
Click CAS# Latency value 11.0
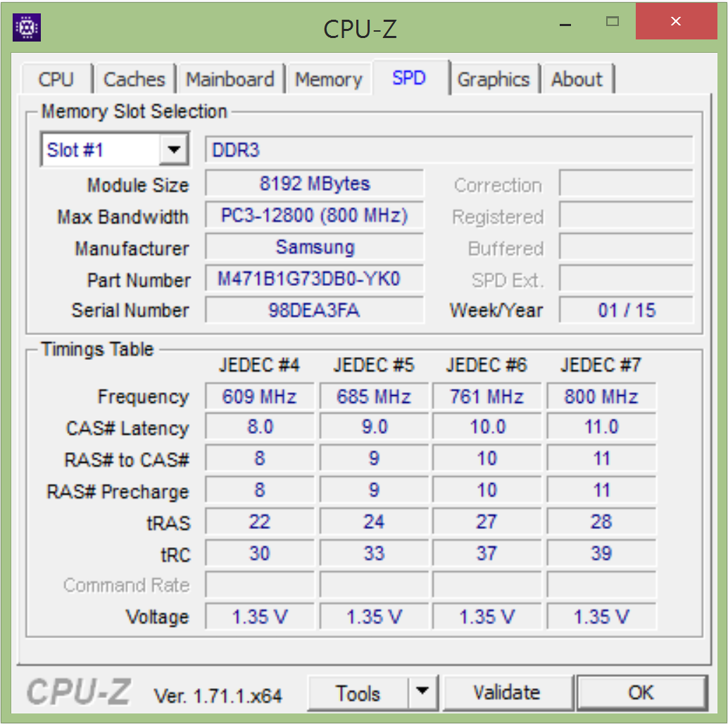(x=601, y=427)
